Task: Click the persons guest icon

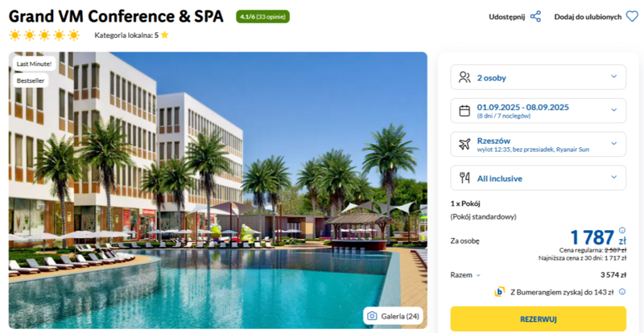Action: (x=464, y=77)
